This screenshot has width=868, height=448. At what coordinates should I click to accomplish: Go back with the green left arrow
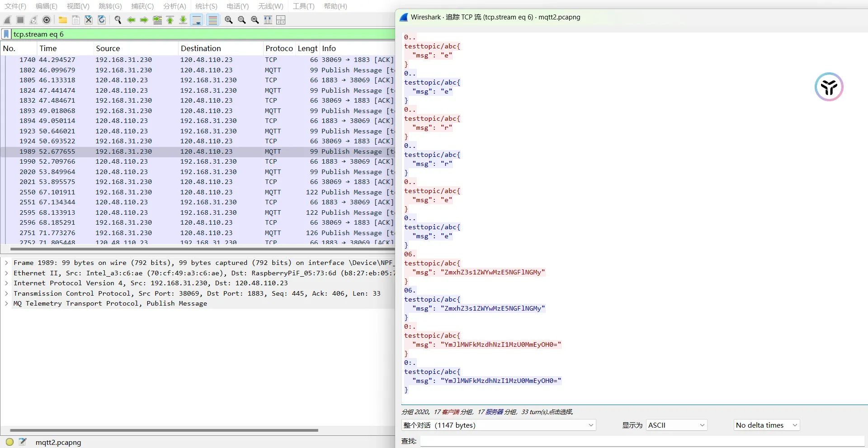131,20
